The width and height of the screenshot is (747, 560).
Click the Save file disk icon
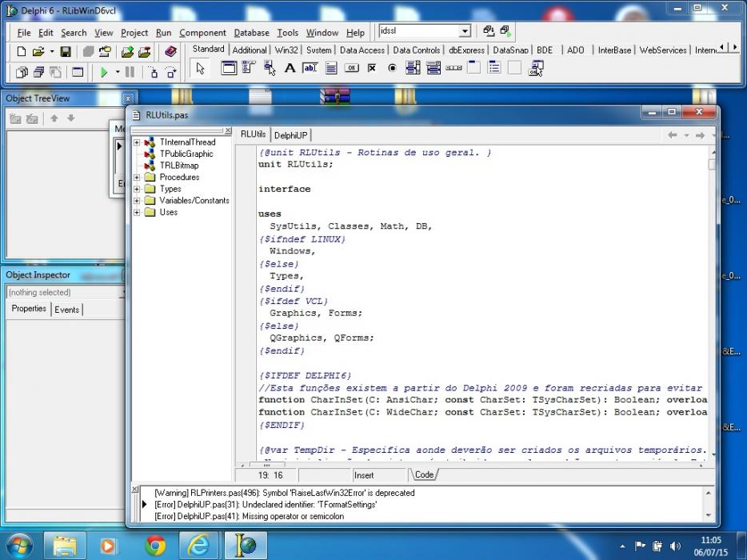pyautogui.click(x=66, y=51)
